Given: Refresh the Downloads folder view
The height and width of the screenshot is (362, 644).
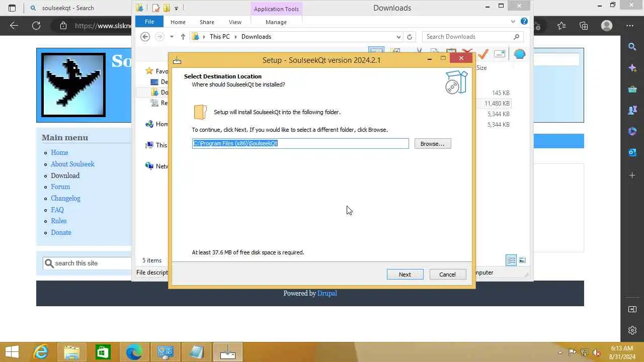Looking at the screenshot, I should tap(410, 37).
